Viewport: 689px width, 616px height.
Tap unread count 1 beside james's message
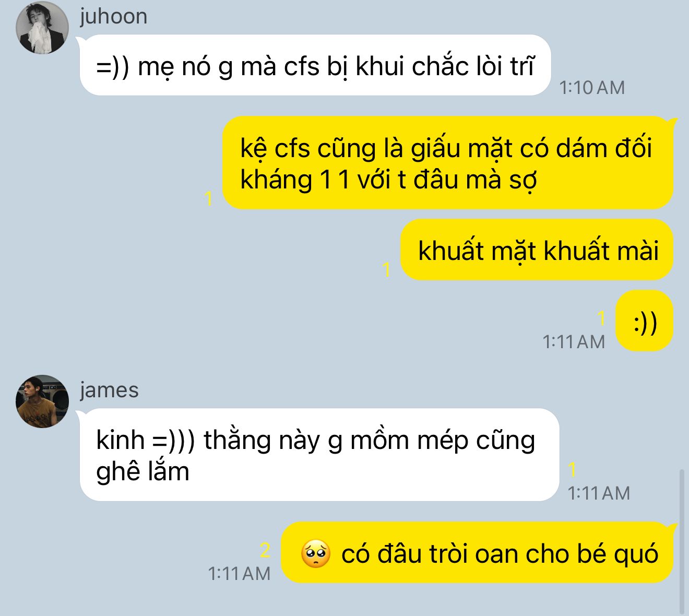[x=573, y=470]
